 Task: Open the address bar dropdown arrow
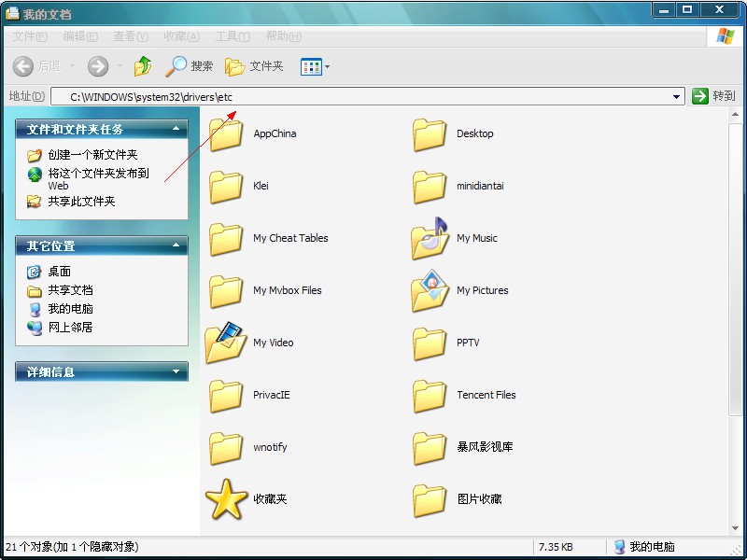676,97
